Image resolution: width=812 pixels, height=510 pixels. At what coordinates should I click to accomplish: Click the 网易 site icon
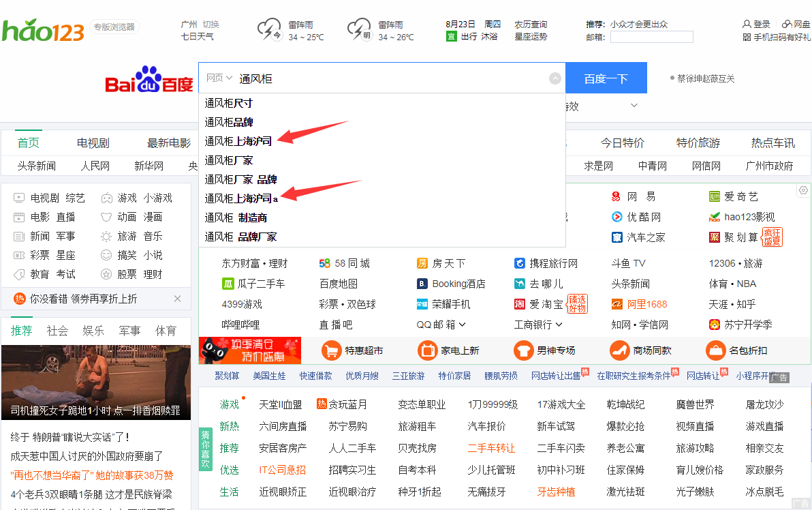(616, 196)
